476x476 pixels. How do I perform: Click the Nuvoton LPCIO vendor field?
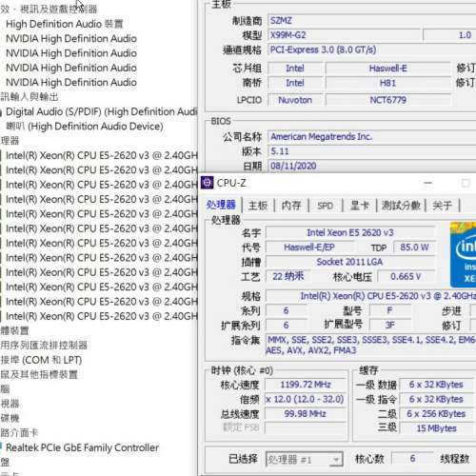295,100
